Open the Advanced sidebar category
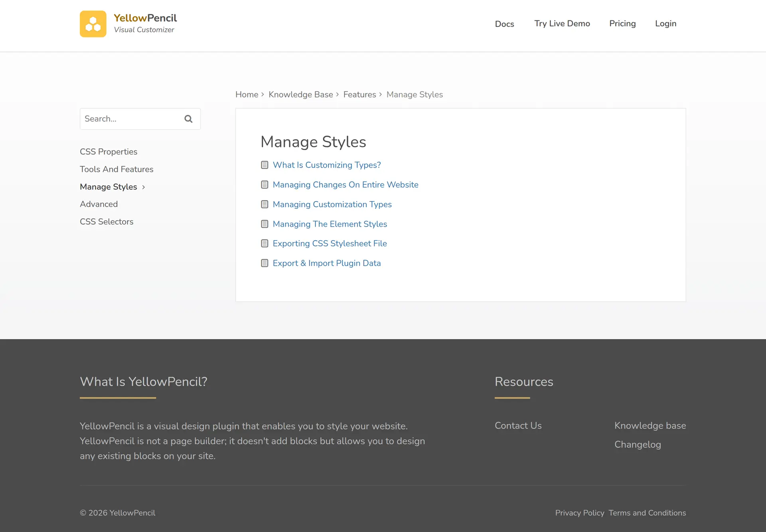The image size is (766, 532). click(x=99, y=204)
